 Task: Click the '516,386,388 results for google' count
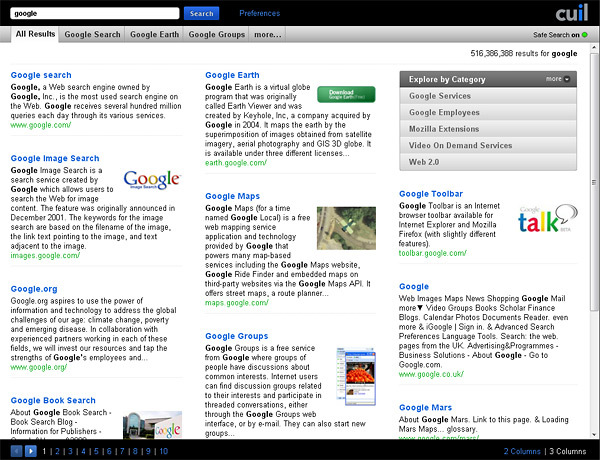523,54
